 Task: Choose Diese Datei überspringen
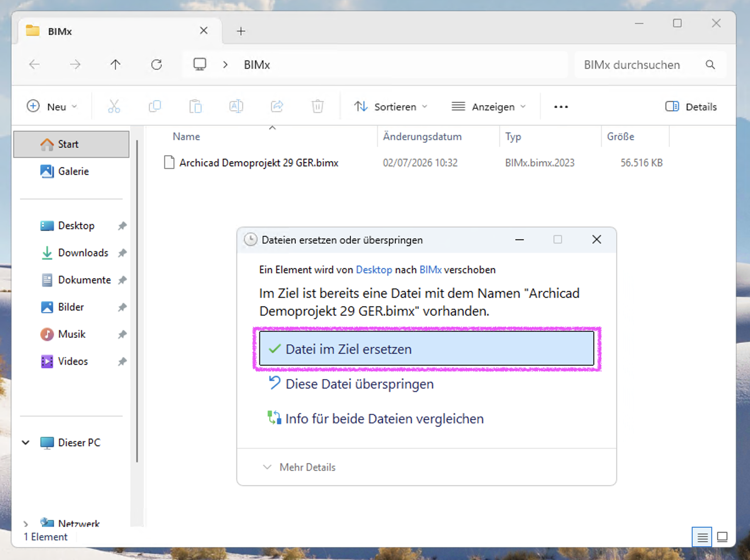tap(427, 384)
